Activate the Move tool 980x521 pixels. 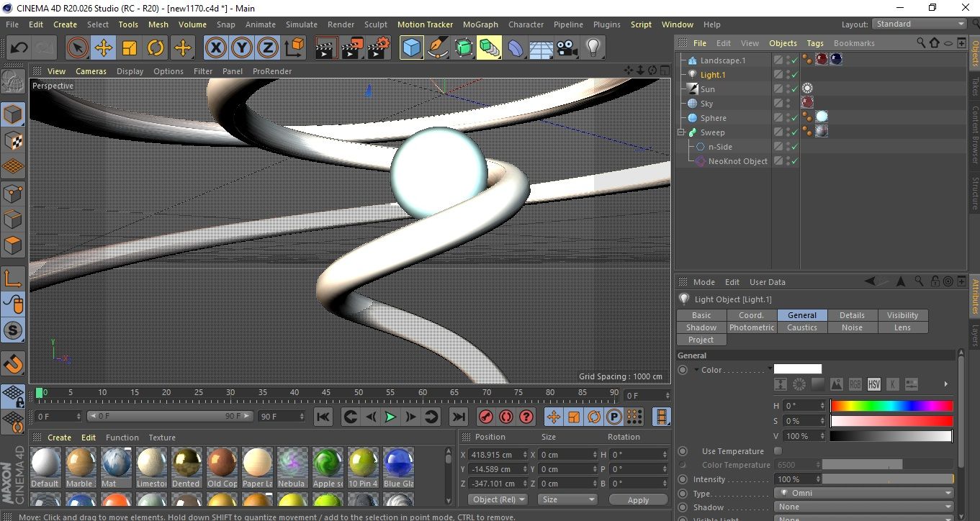103,48
